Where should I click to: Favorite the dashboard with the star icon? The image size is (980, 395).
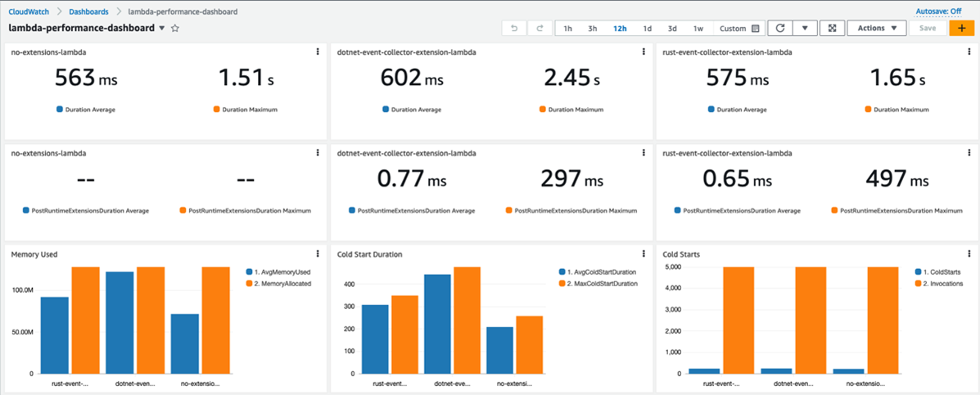tap(175, 29)
